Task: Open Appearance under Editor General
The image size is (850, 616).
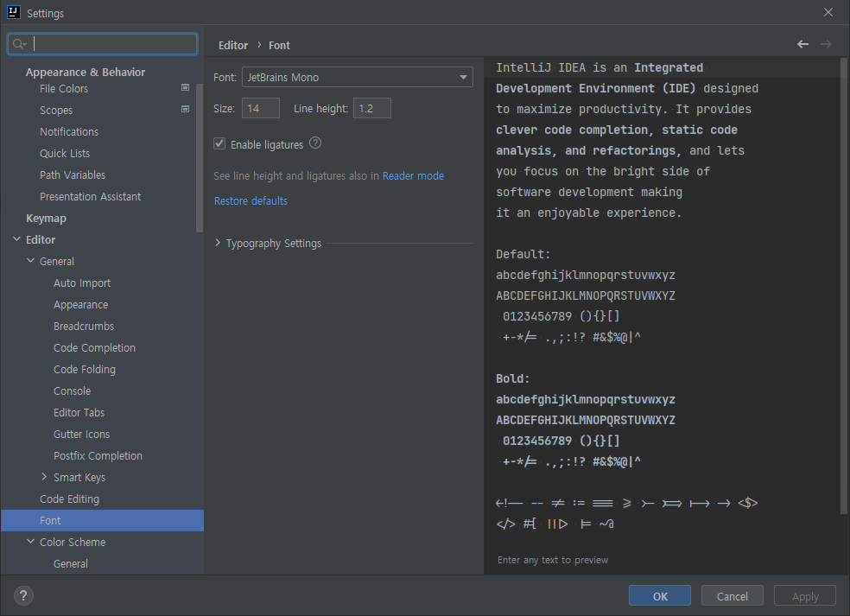Action: [81, 305]
